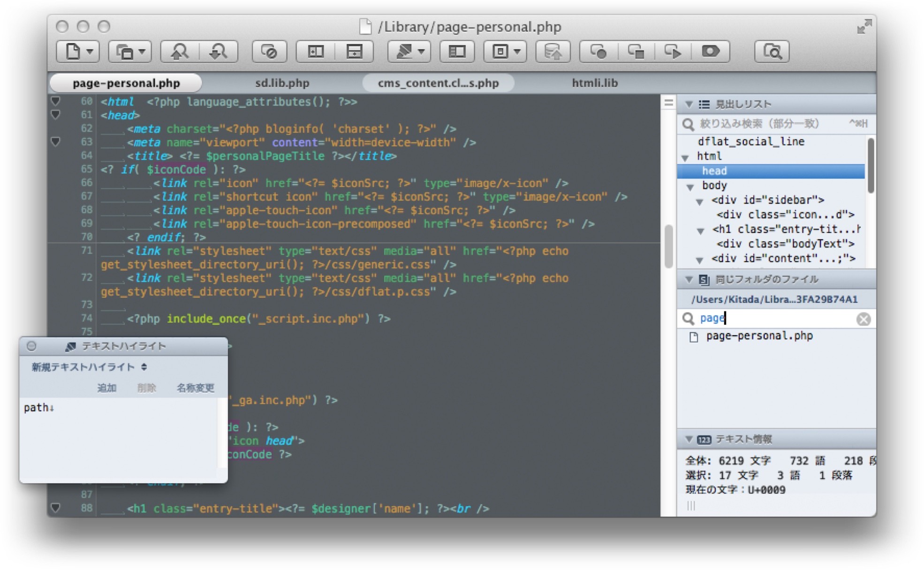The height and width of the screenshot is (570, 924).
Task: Open the 新規テキストハイライト popup selector
Action: (x=89, y=367)
